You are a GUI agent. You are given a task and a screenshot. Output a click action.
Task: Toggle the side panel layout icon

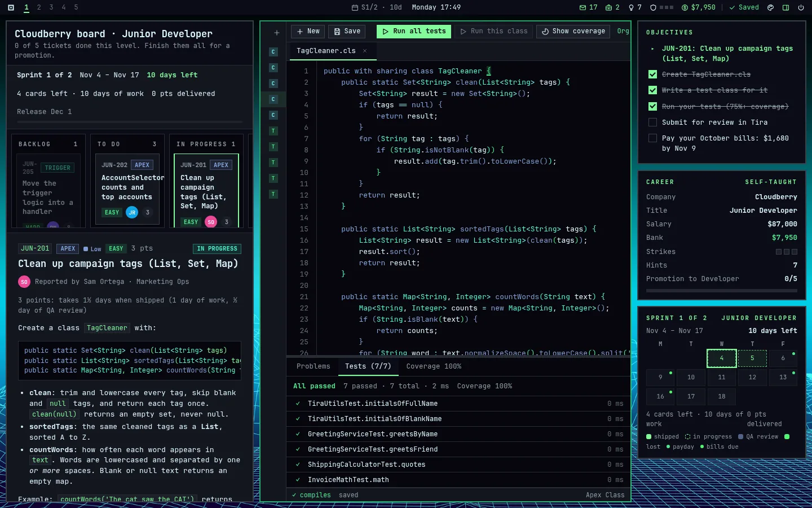point(786,8)
